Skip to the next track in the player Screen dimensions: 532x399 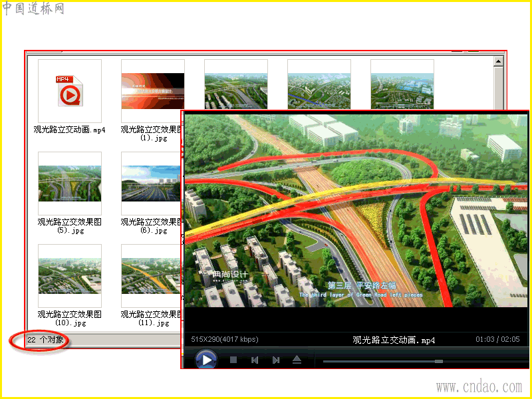(x=276, y=360)
